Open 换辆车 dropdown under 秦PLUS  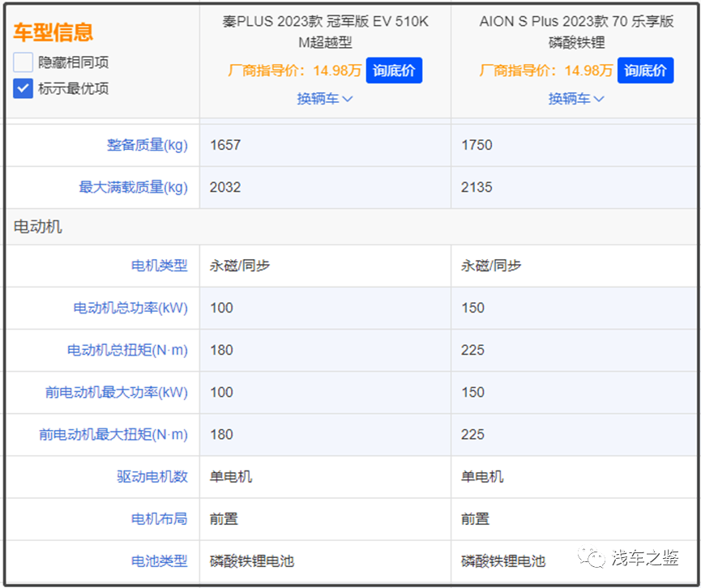point(325,98)
